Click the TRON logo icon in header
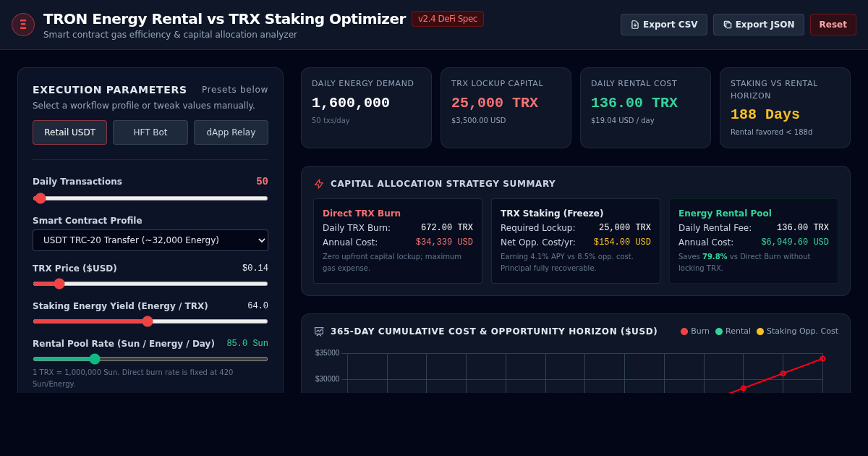The width and height of the screenshot is (868, 456). 23,25
